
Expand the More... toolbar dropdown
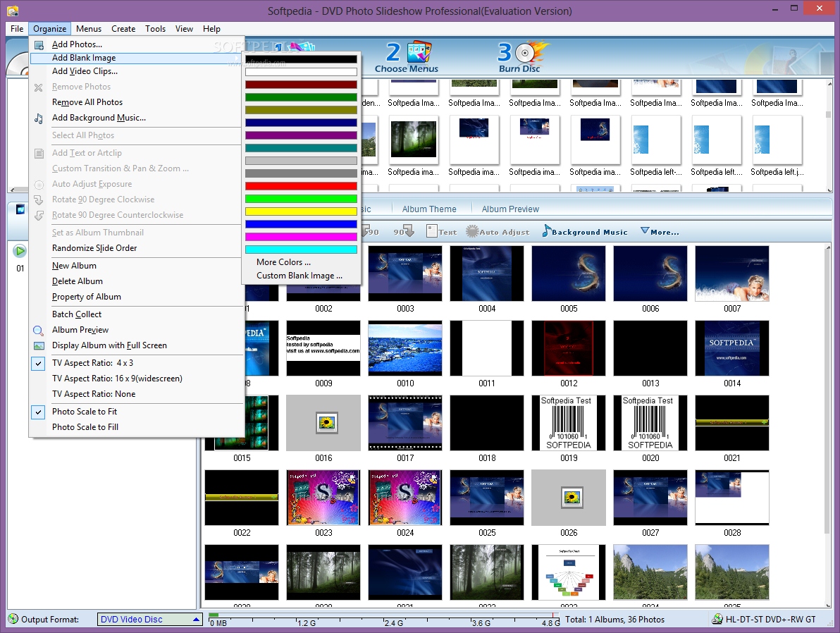point(660,231)
